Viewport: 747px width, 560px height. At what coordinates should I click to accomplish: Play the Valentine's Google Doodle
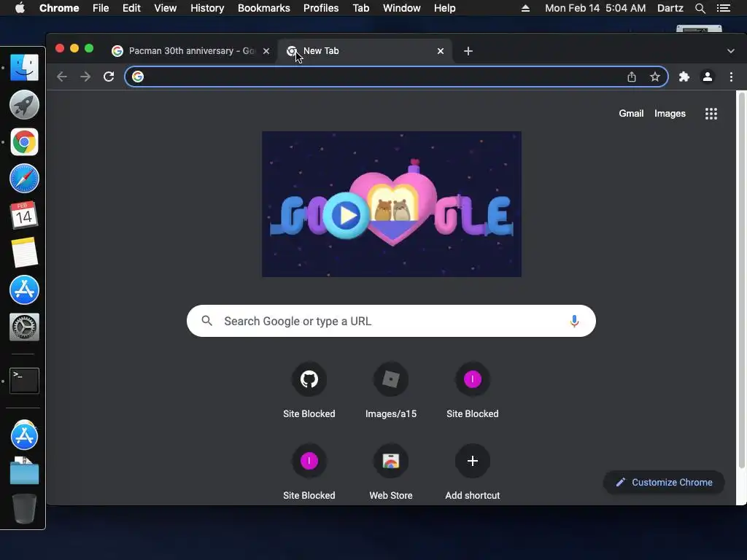pyautogui.click(x=347, y=216)
